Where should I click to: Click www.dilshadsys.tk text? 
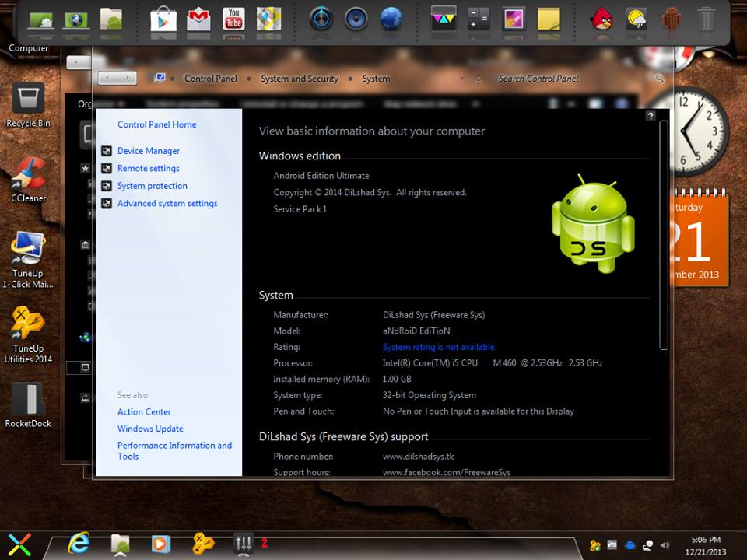click(x=418, y=457)
